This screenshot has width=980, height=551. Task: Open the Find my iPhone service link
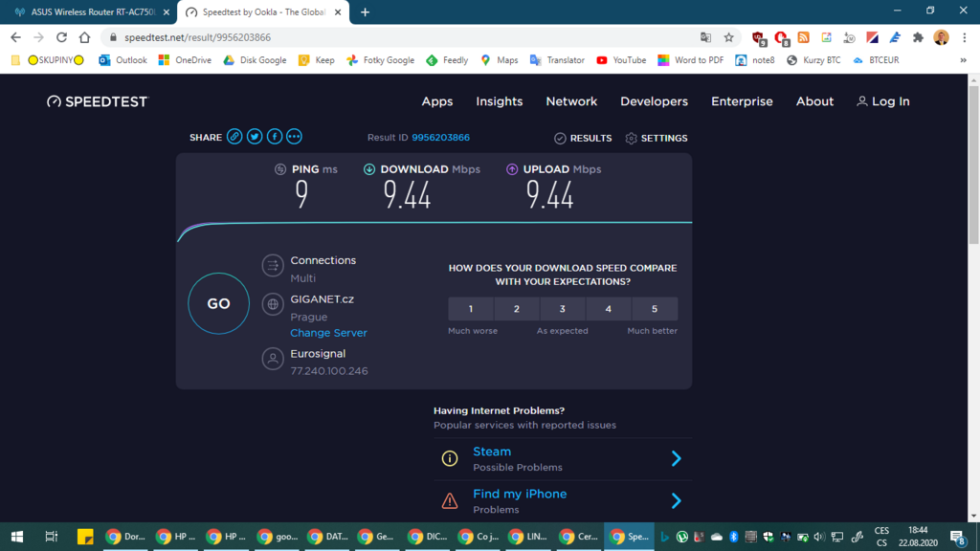(x=520, y=495)
